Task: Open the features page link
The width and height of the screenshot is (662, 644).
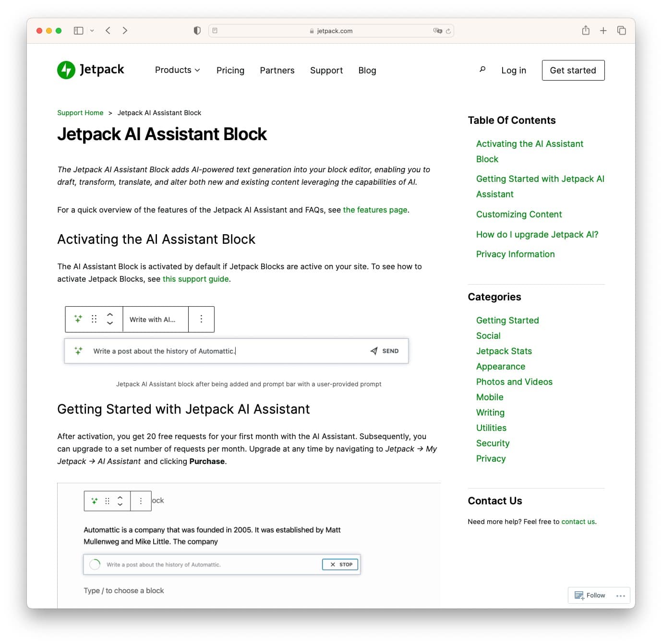Action: [375, 210]
